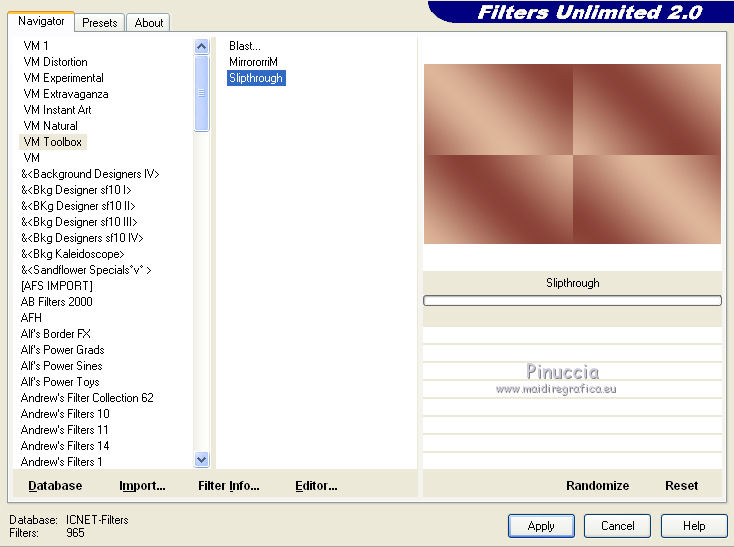
Task: Select &<Bkg Designer sf10 III> category
Action: click(x=79, y=221)
